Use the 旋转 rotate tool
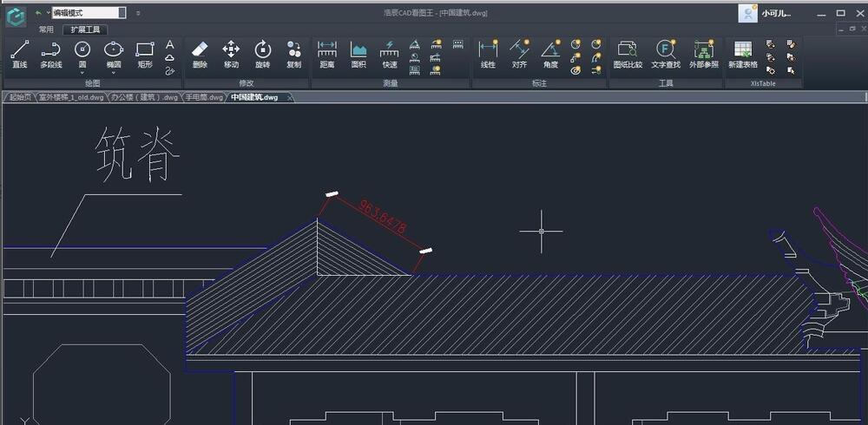 pyautogui.click(x=262, y=54)
